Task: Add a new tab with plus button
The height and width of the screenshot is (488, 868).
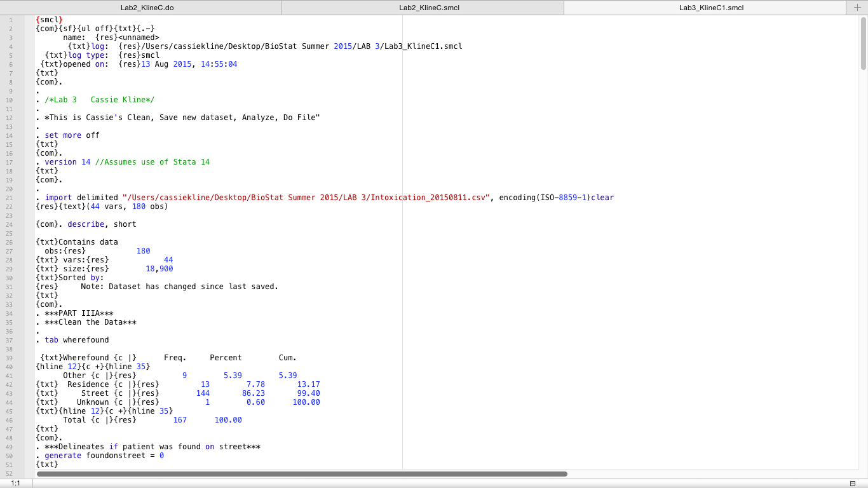Action: click(x=857, y=7)
